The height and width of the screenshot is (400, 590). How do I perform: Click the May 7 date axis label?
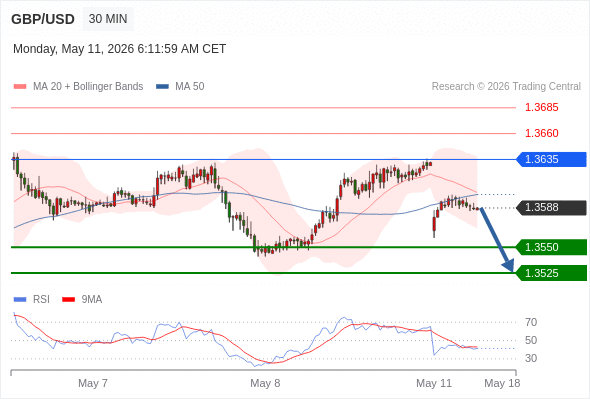pyautogui.click(x=93, y=383)
